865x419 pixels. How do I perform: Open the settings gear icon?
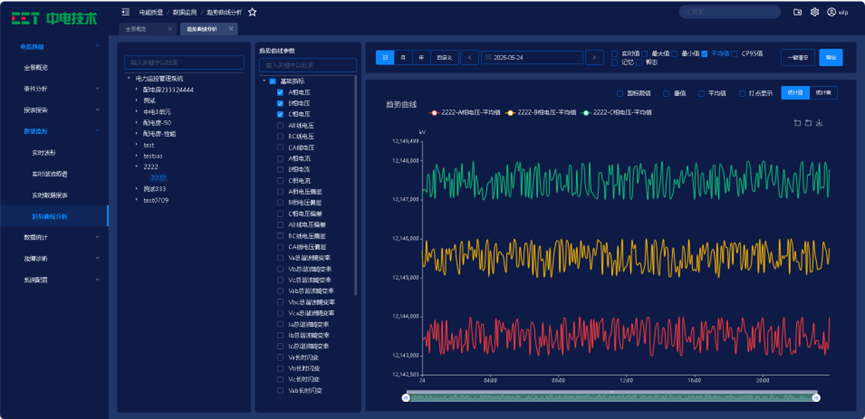coord(815,12)
